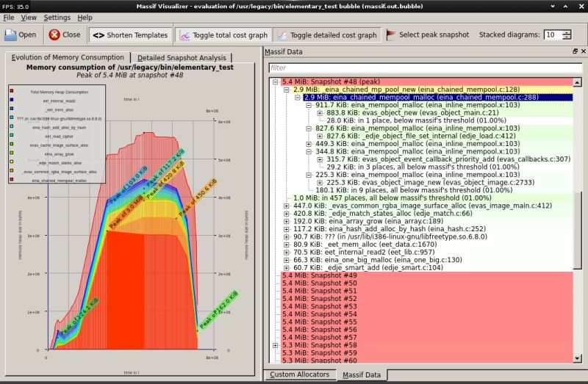Image resolution: width=588 pixels, height=384 pixels.
Task: Click the Stacked diagrams number field
Action: (553, 35)
